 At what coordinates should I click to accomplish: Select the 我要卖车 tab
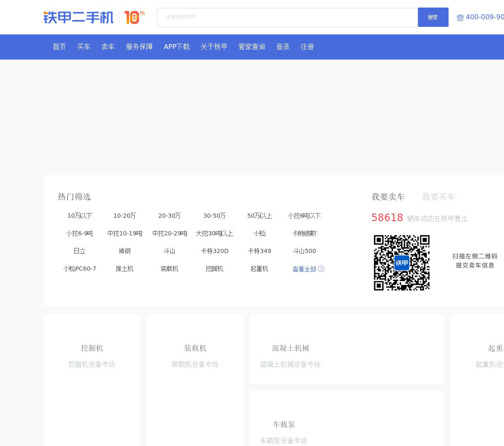[388, 197]
